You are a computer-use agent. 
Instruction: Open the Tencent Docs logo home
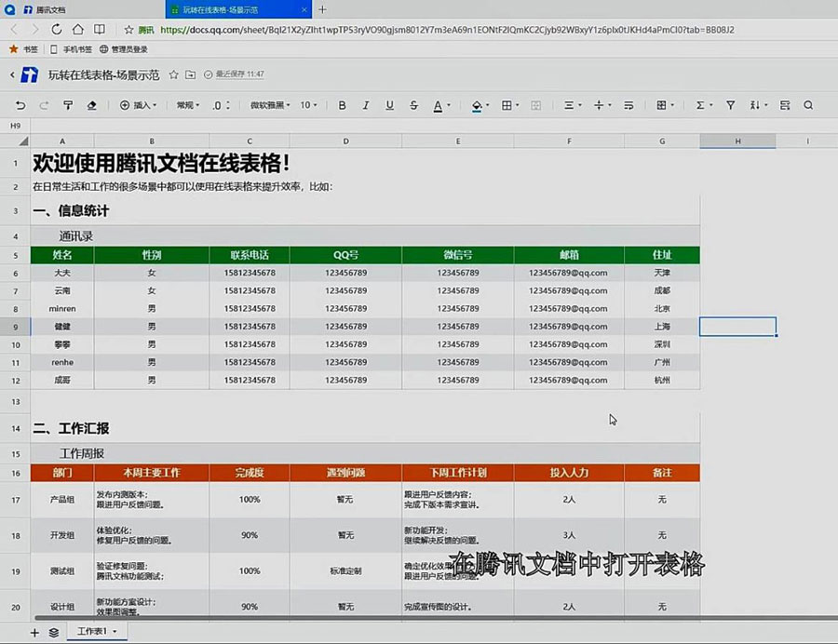click(30, 74)
